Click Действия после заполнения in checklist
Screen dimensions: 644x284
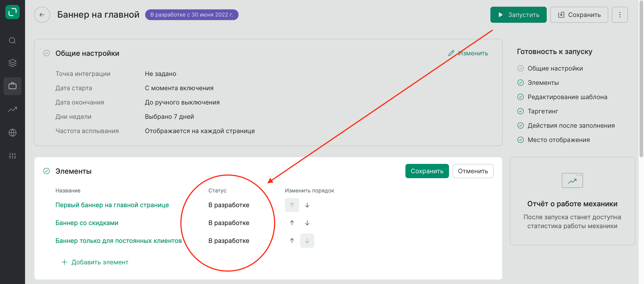click(571, 125)
